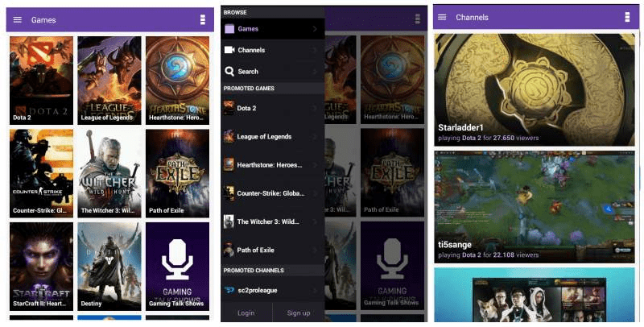Click Hearthstone icon in drawer list
The image size is (644, 327).
pos(229,165)
